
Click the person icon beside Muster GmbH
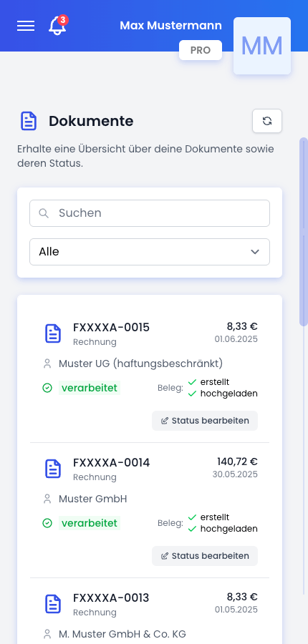tap(47, 499)
